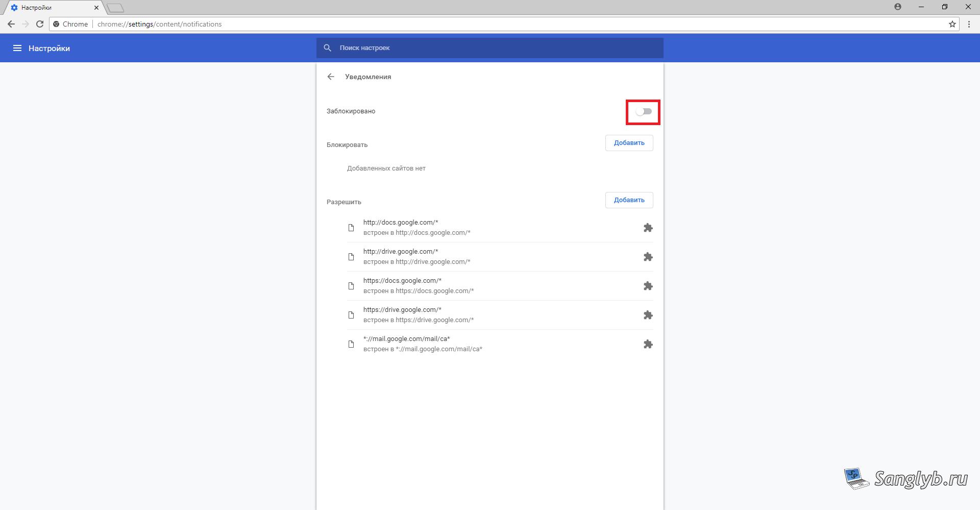Click the Добавленных сайтов нет message
Screen dimensions: 980x510
tap(386, 168)
